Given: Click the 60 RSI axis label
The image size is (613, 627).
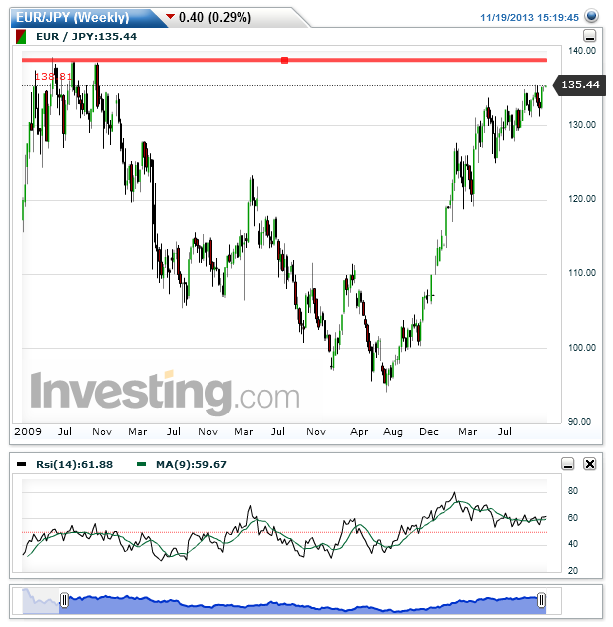Looking at the screenshot, I should pyautogui.click(x=573, y=518).
